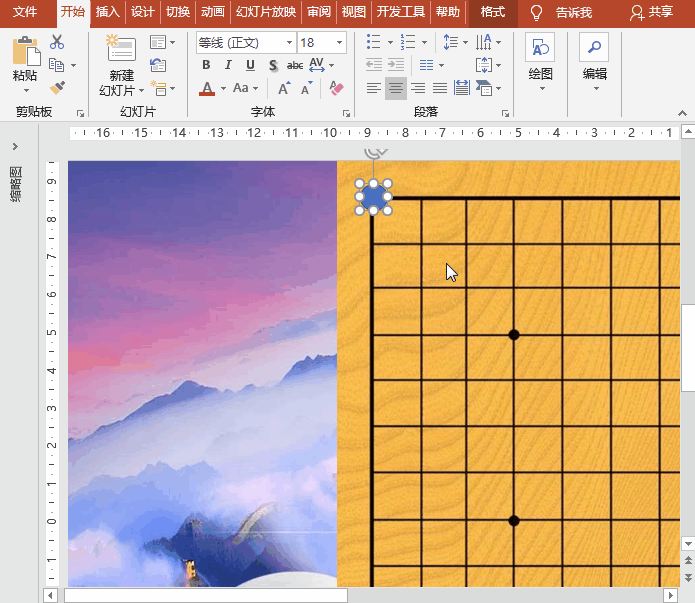Expand the thumbnail pane chevron
This screenshot has width=695, height=603.
(16, 146)
